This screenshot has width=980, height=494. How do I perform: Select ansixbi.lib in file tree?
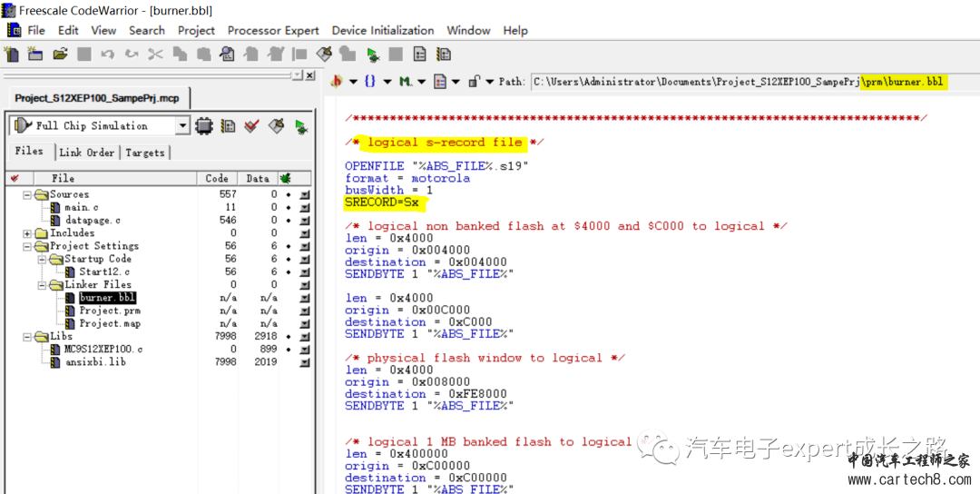pos(95,362)
